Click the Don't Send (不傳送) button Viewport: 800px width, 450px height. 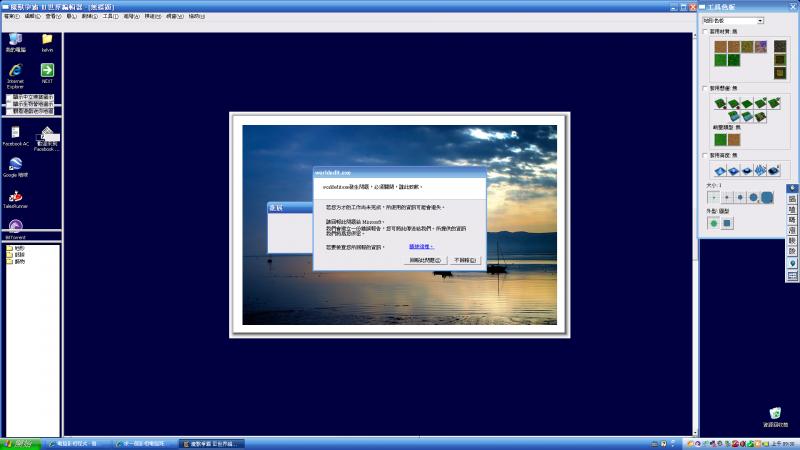tap(465, 259)
